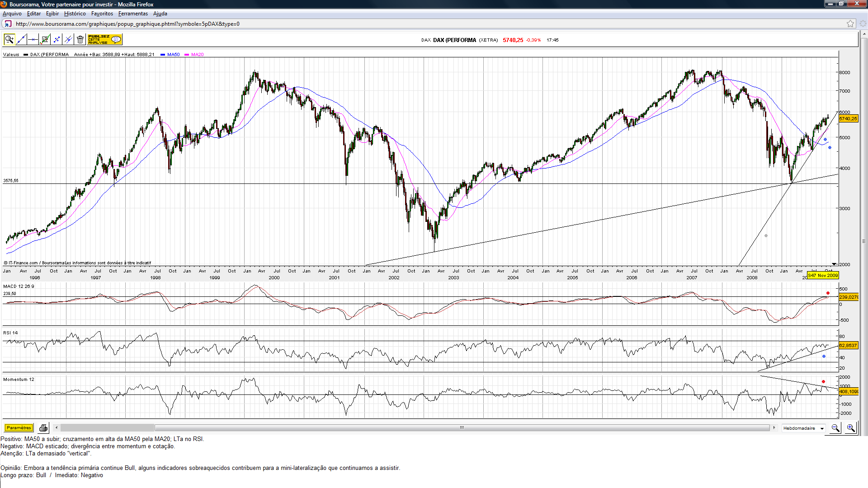Select the parallel line tool
Viewport: 868px width, 488px height.
[x=68, y=40]
